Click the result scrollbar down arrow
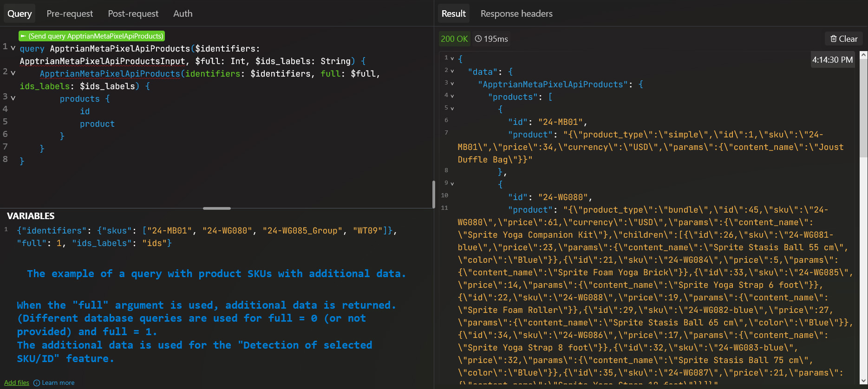 (863, 381)
